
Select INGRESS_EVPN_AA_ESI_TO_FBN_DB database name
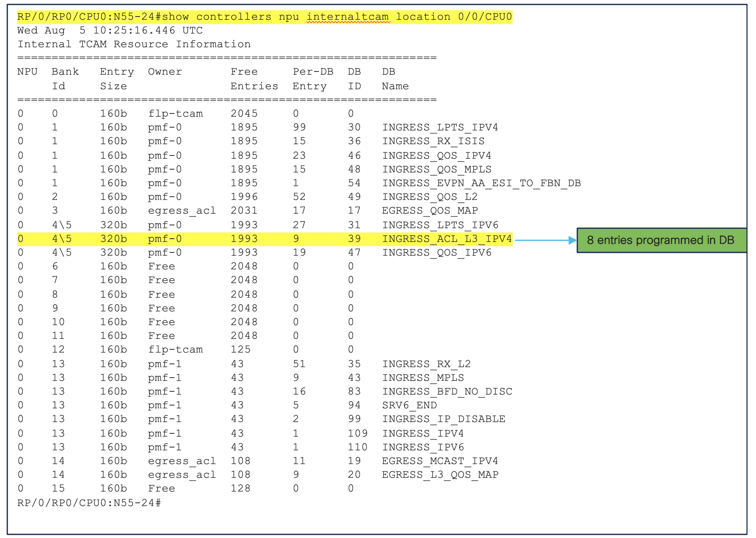click(481, 183)
